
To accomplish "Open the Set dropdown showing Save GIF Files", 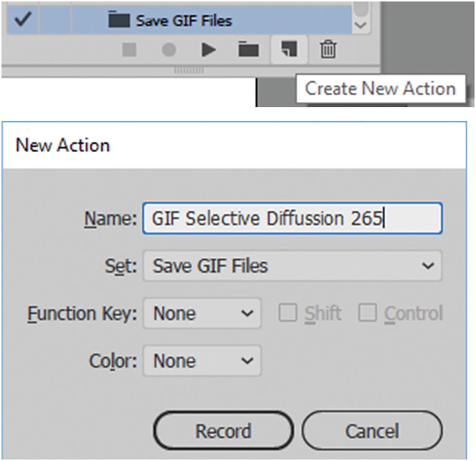I will (x=292, y=265).
